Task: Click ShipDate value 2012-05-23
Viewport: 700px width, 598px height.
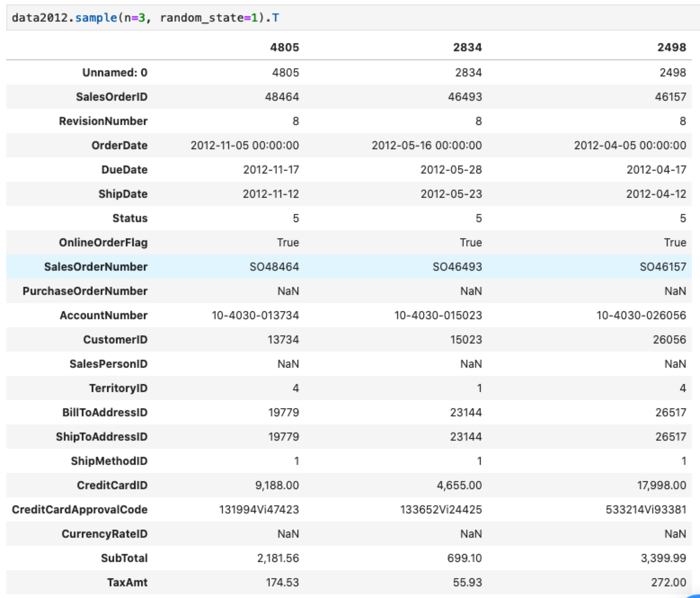Action: [451, 194]
